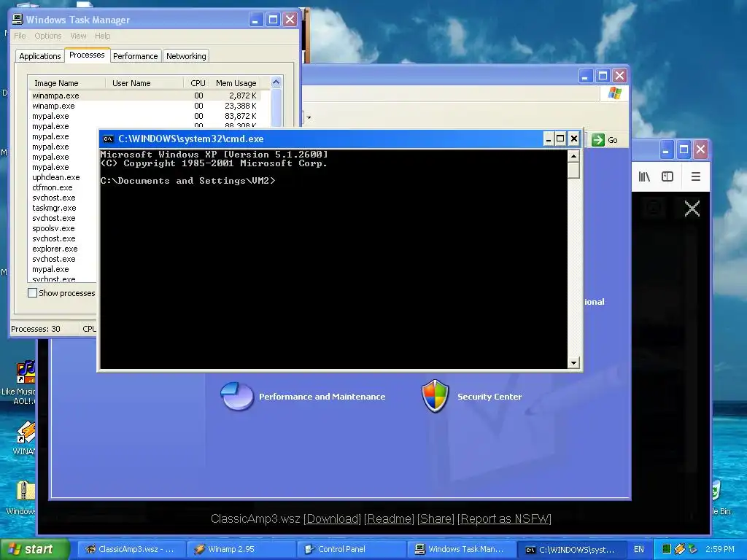Select the Processes tab in Task Manager
The image size is (747, 560).
click(87, 55)
